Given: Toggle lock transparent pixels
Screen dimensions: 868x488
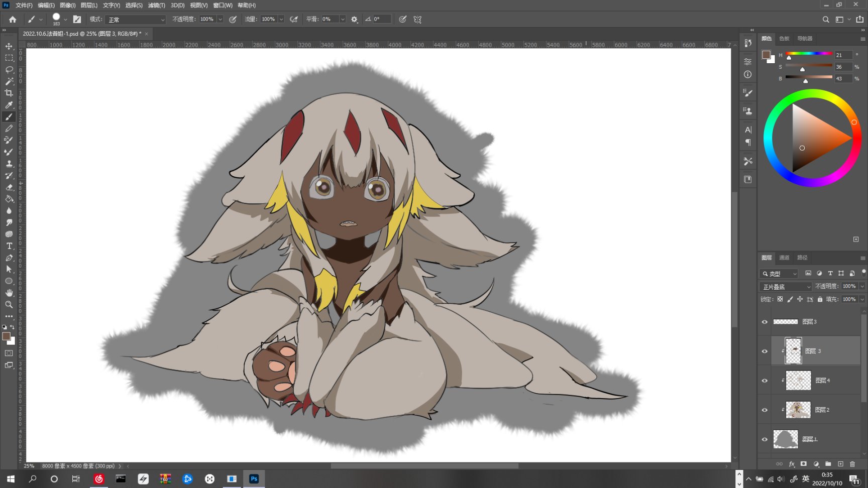Looking at the screenshot, I should (780, 299).
